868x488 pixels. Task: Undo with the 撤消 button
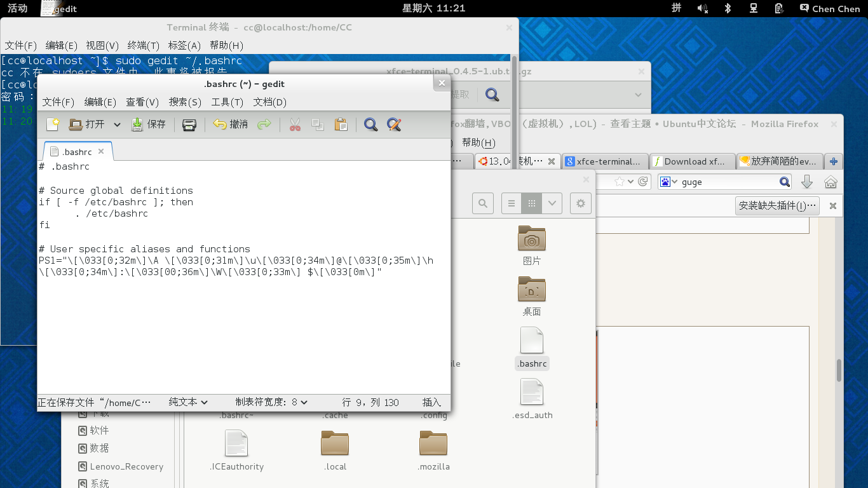[x=230, y=125]
